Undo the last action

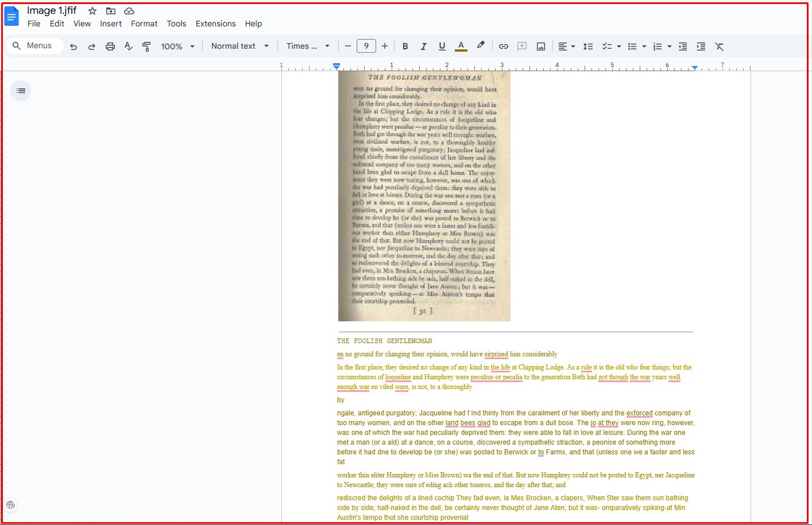coord(74,46)
